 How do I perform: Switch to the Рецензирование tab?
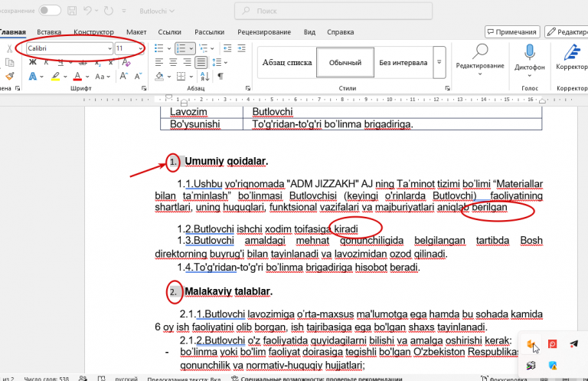pos(264,32)
